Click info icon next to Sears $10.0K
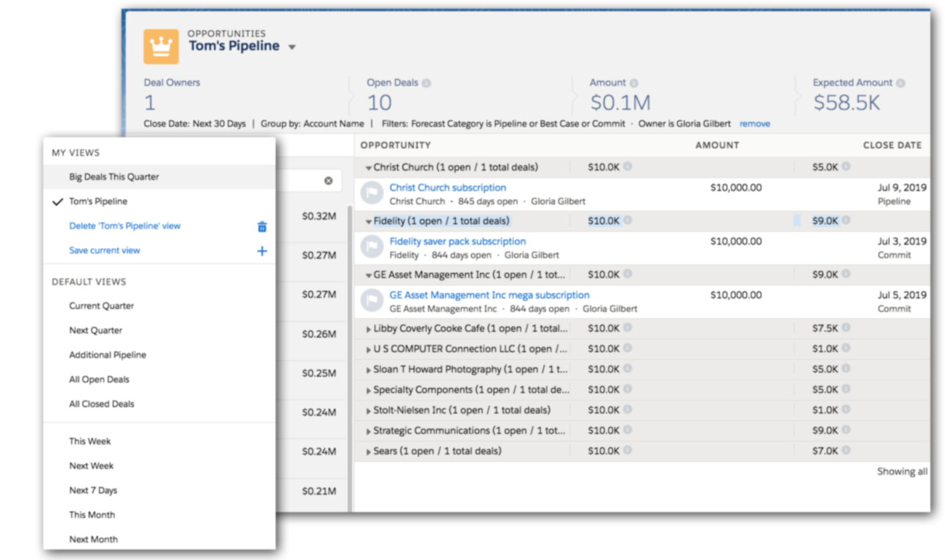 (627, 450)
